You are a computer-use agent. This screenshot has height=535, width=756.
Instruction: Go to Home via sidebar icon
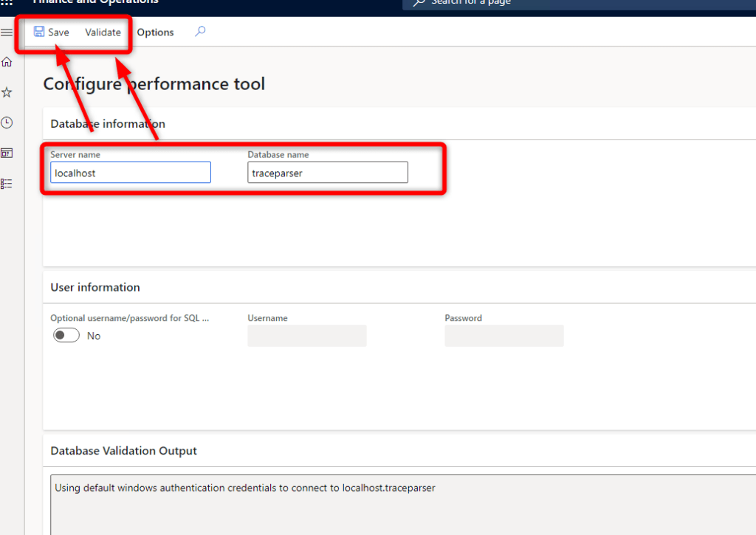tap(7, 62)
